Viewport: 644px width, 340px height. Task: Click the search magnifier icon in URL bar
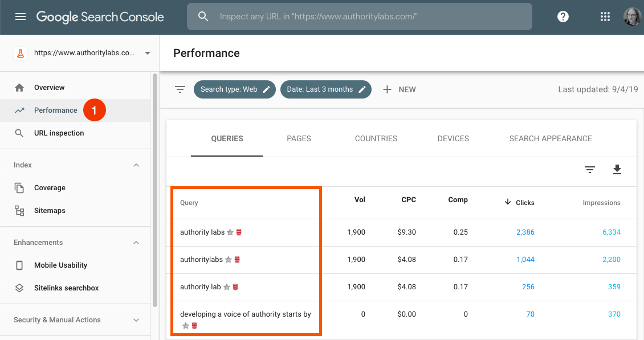point(203,17)
